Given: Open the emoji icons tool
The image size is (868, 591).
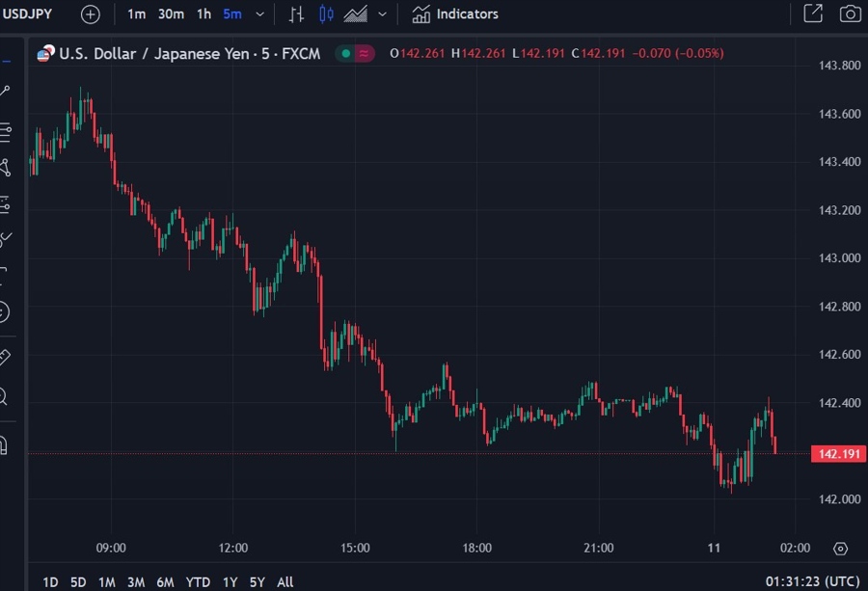Looking at the screenshot, I should pyautogui.click(x=4, y=312).
